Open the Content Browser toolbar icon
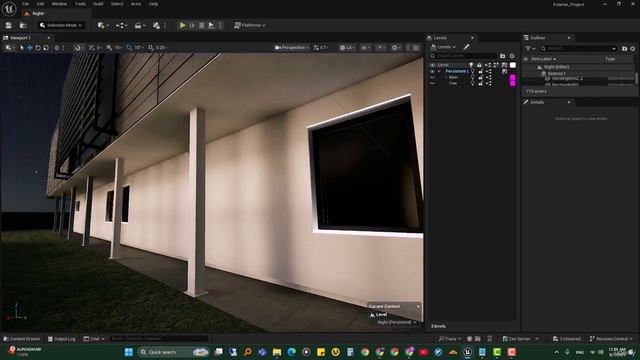Viewport: 640px width, 360px height. tap(23, 25)
